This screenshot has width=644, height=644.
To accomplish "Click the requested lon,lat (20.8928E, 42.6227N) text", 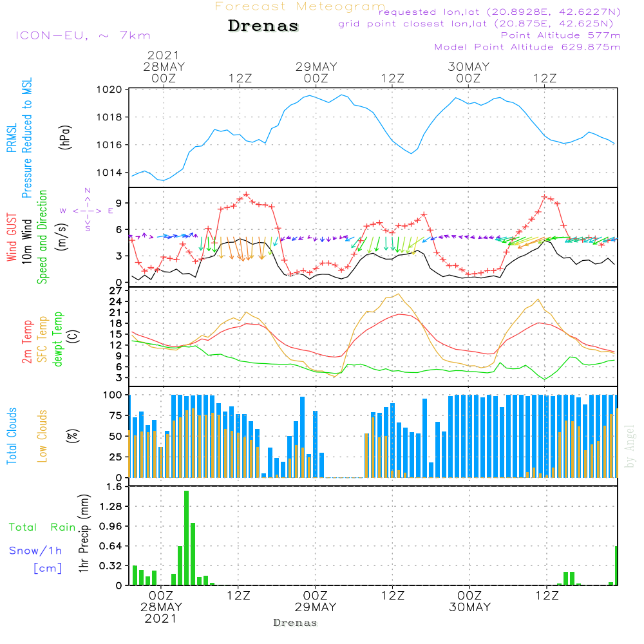I will [500, 12].
